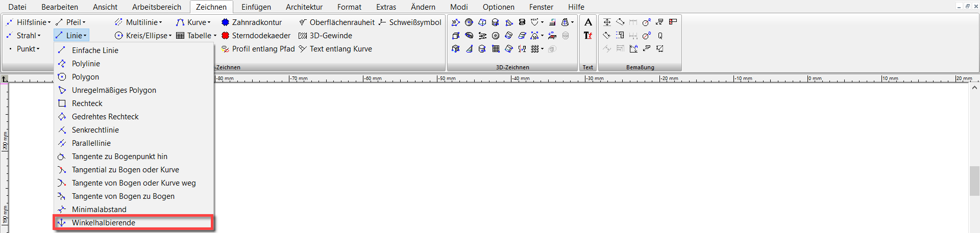Screen dimensions: 980x233
Task: Click the vertical scrollbar thumb
Action: point(974,181)
